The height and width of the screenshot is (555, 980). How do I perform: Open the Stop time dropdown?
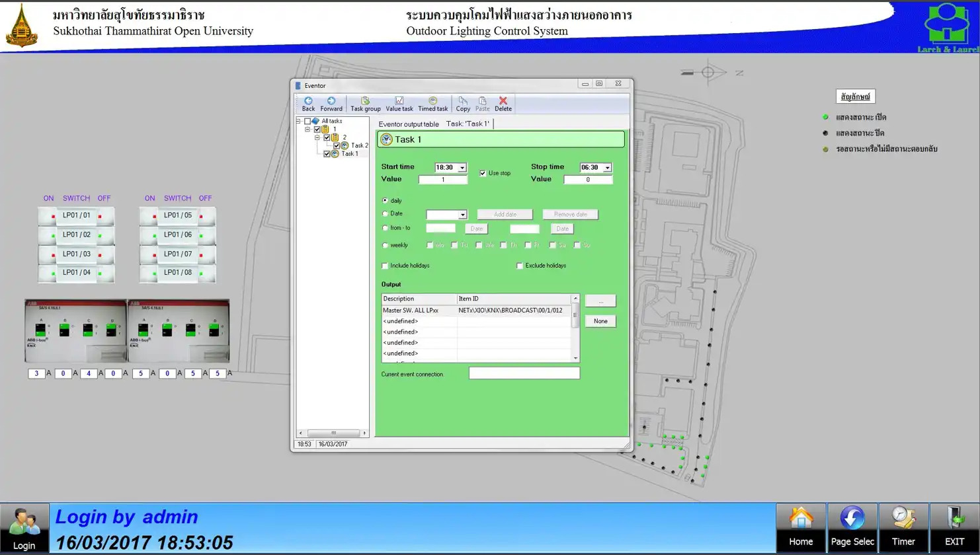[x=607, y=168]
